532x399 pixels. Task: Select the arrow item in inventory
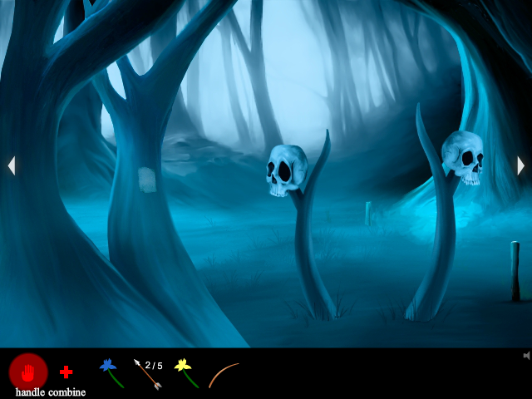(148, 374)
